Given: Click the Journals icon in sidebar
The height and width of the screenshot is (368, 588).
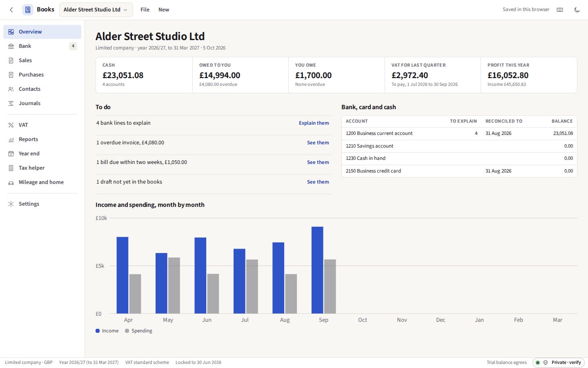Looking at the screenshot, I should (x=11, y=103).
